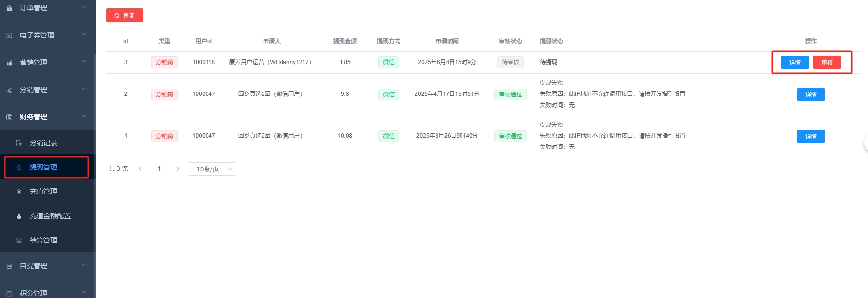Select page number 1 in pagination

(x=159, y=169)
